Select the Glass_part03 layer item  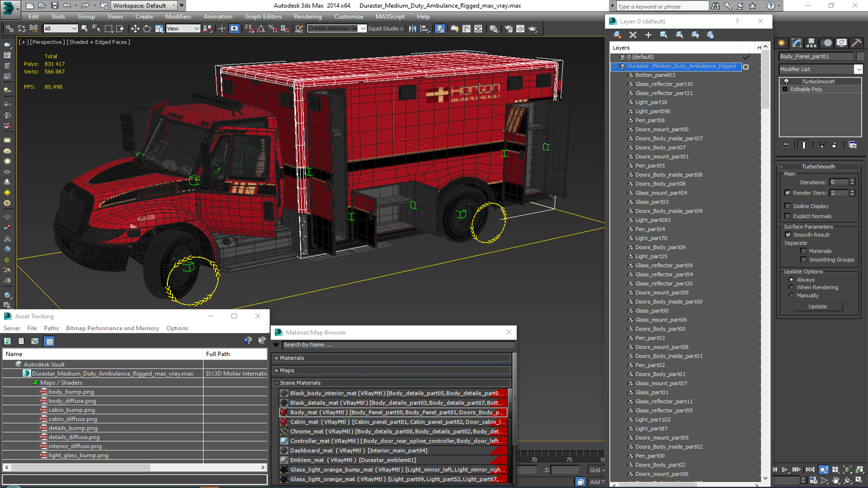[651, 202]
